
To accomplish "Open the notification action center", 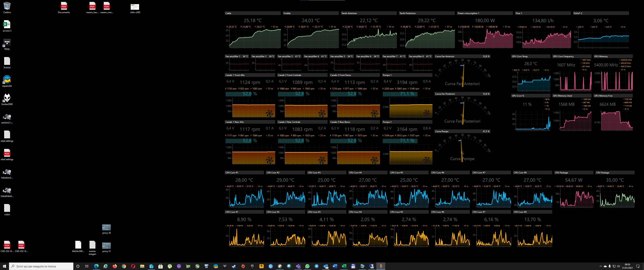I will pos(638,266).
